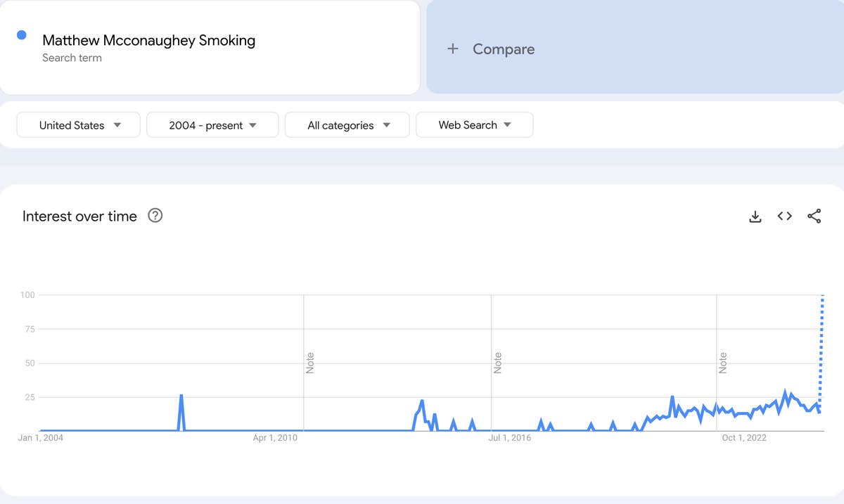Download the interest over time data as CSV
Image resolution: width=844 pixels, height=504 pixels.
[755, 217]
